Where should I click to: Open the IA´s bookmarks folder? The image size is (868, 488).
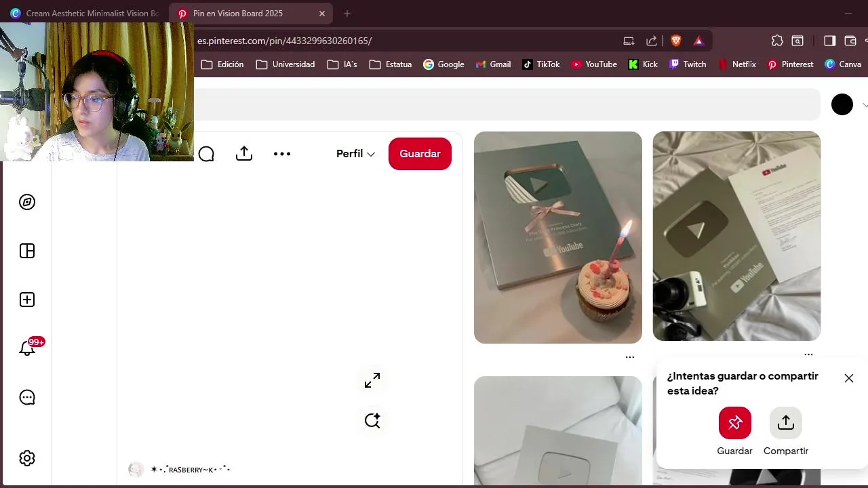342,64
